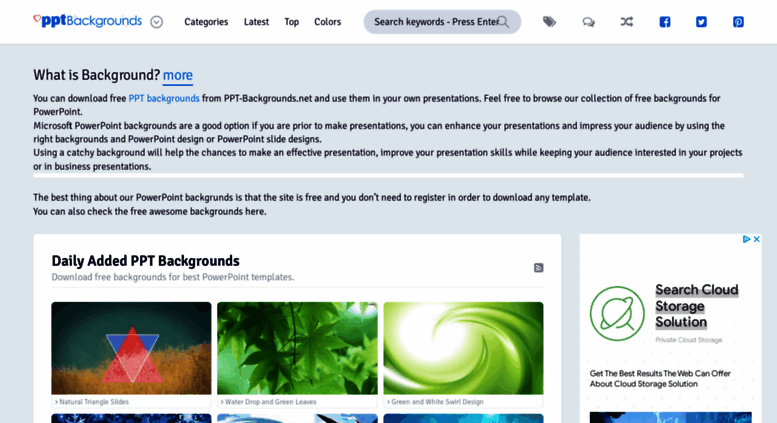Visit the Twitter icon link
The height and width of the screenshot is (423, 777).
tap(701, 22)
